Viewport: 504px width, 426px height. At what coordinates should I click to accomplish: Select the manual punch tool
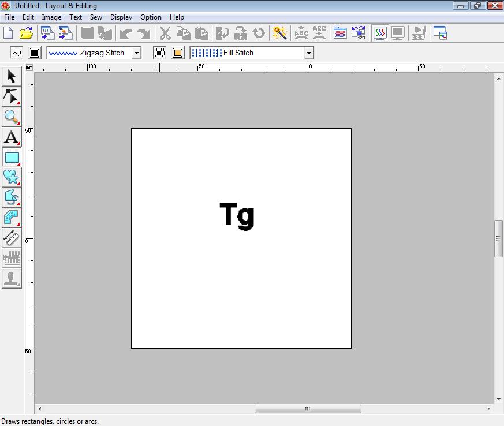12,218
